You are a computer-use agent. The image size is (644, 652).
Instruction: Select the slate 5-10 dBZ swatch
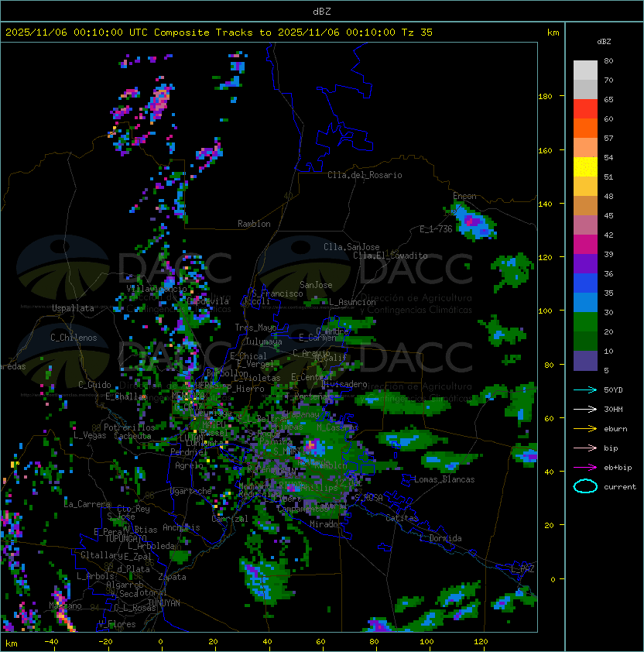pos(585,361)
